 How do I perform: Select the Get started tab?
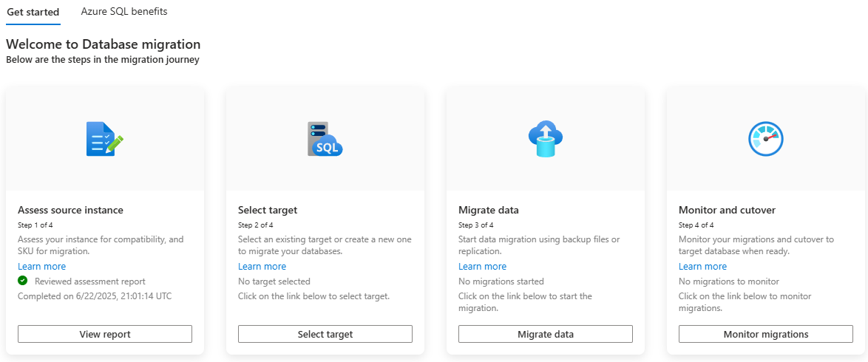click(x=33, y=12)
